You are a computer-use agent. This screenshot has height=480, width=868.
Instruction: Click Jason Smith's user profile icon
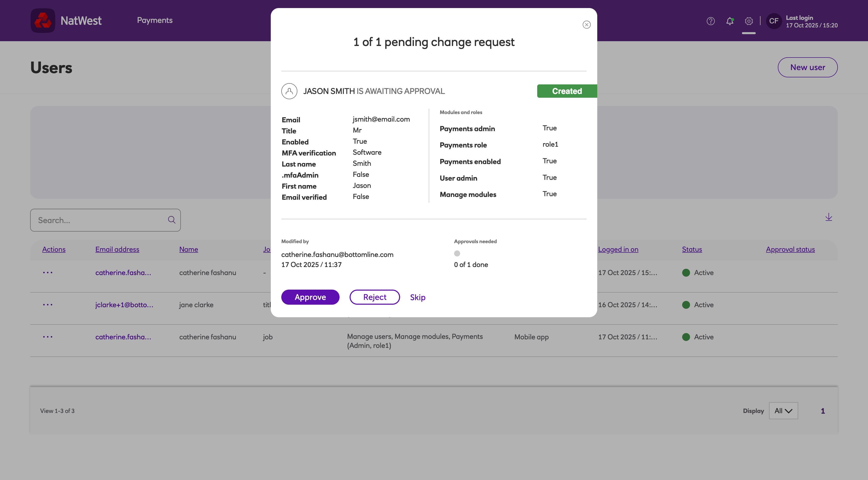[x=289, y=91]
